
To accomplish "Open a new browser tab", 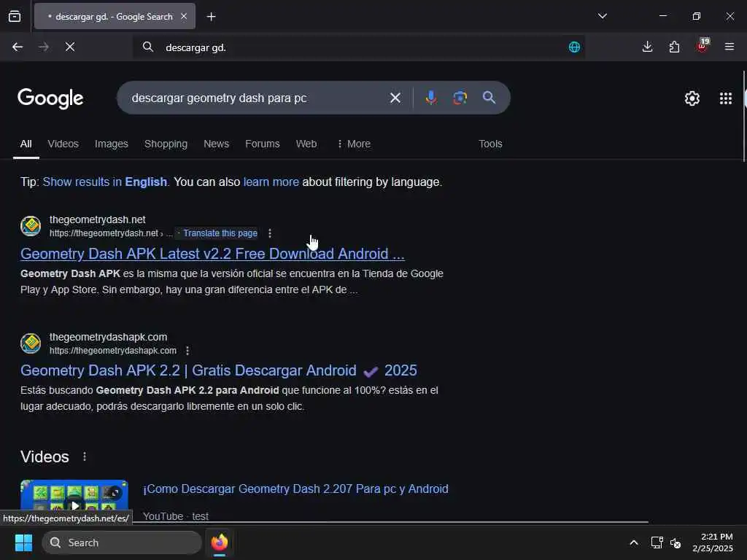I will (x=211, y=17).
